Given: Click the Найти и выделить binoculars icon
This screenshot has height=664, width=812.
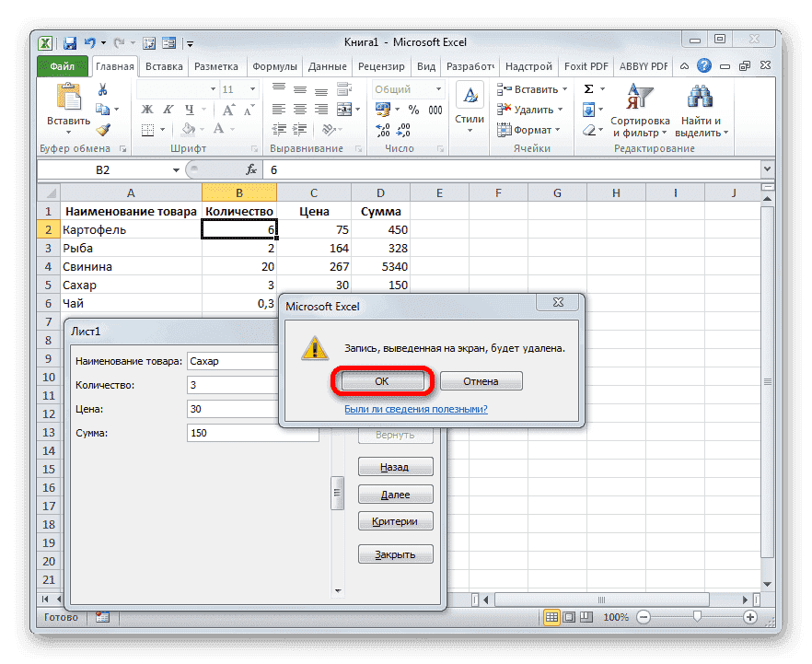Looking at the screenshot, I should (x=698, y=97).
